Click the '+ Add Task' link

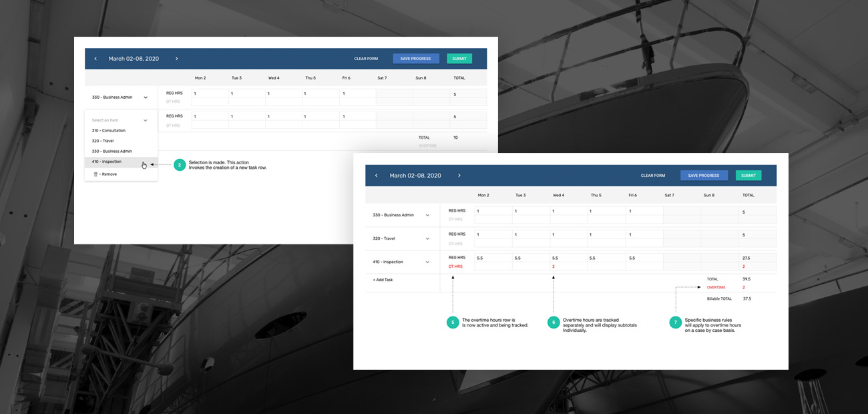(383, 280)
